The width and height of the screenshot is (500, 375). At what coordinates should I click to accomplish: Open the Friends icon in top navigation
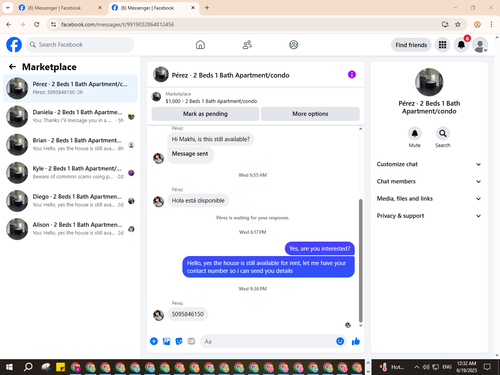click(x=247, y=45)
